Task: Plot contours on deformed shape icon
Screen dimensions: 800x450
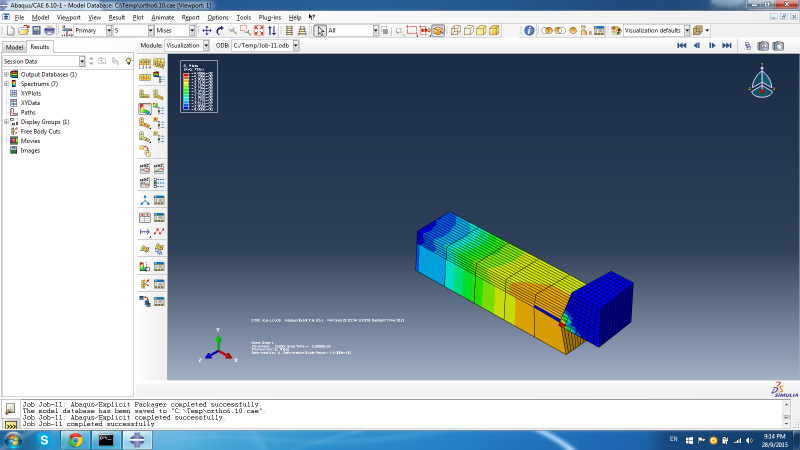Action: [145, 109]
